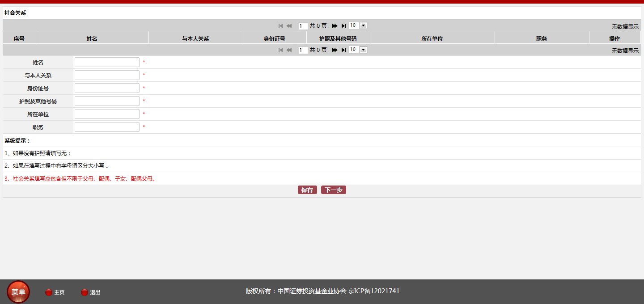
Task: Click the 与本人关系 input field
Action: 107,75
